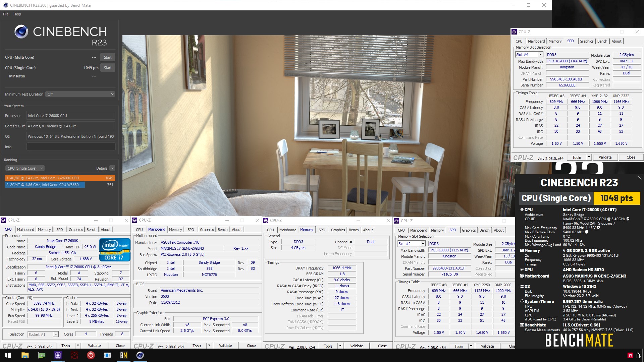The height and width of the screenshot is (362, 644).
Task: Switch to About tab in Memory tab window
Action: pyautogui.click(x=368, y=230)
